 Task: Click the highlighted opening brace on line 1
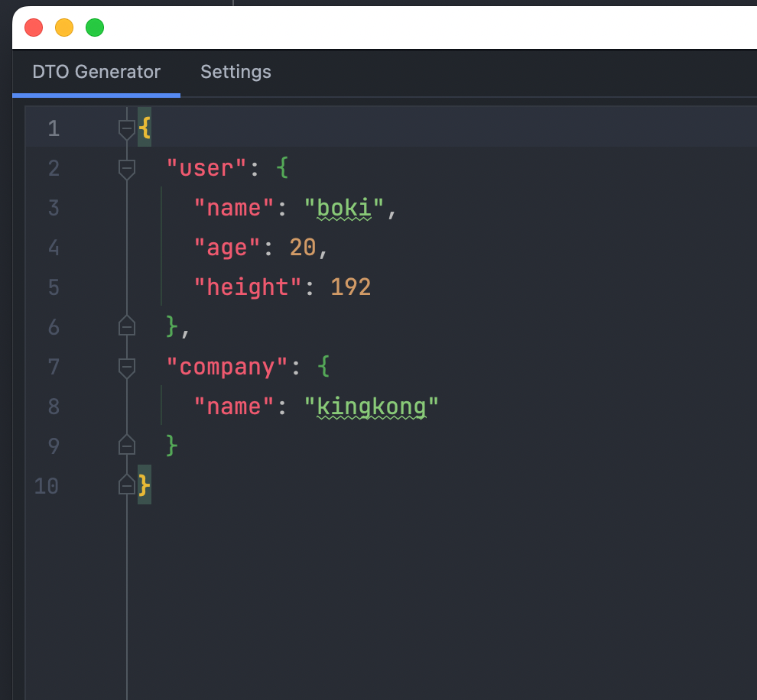point(145,128)
